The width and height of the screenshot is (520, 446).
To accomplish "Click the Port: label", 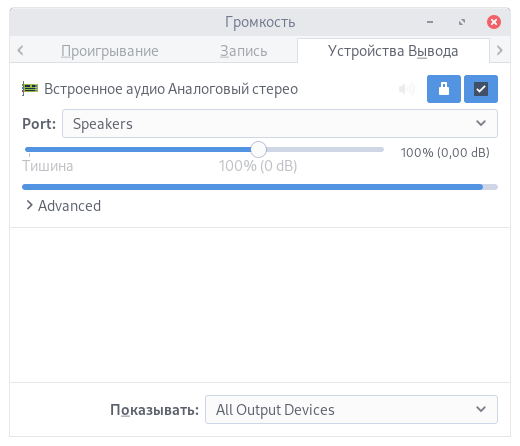I will (39, 124).
